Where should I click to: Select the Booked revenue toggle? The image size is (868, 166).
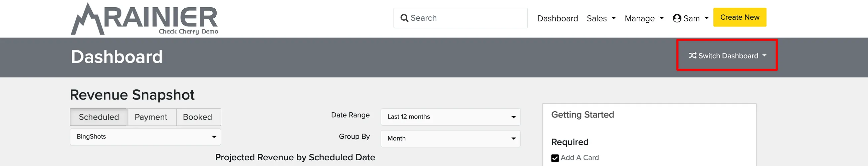click(x=198, y=117)
